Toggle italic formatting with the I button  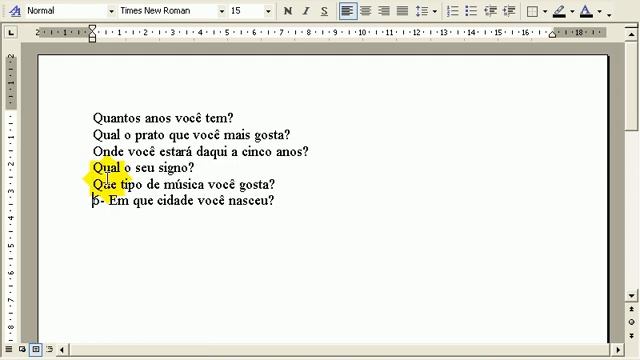[x=306, y=11]
